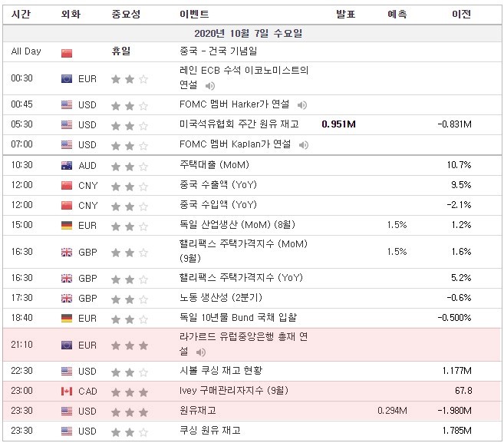The width and height of the screenshot is (504, 443).
Task: Click Germany flag in 18:40 Bund row
Action: pyautogui.click(x=67, y=319)
